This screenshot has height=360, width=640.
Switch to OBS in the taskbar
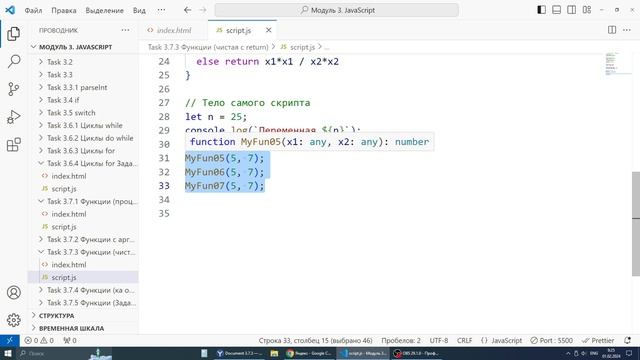pyautogui.click(x=416, y=353)
